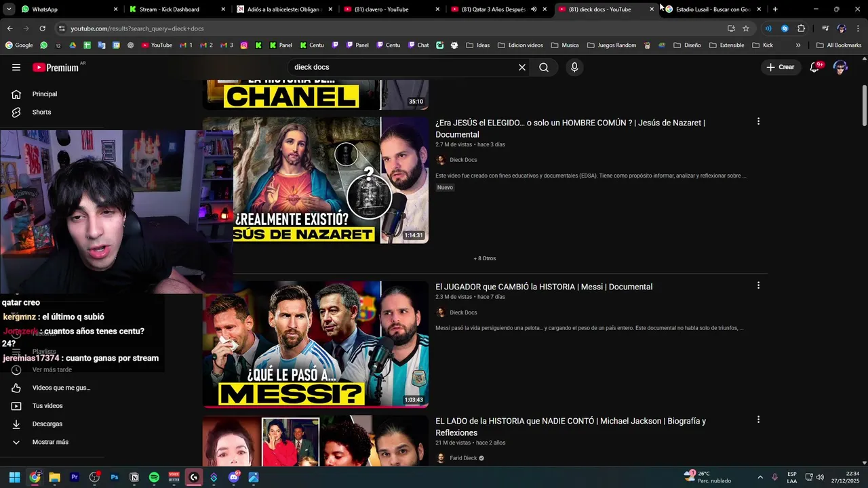Go back in browser history

(x=9, y=28)
